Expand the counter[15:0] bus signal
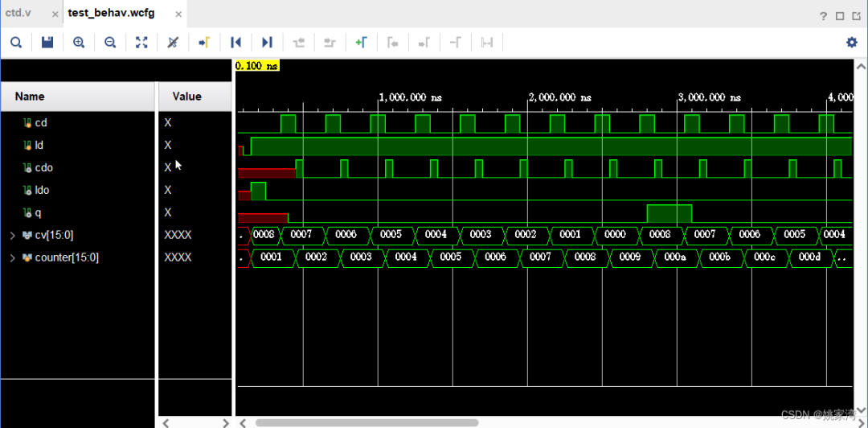 [x=12, y=257]
